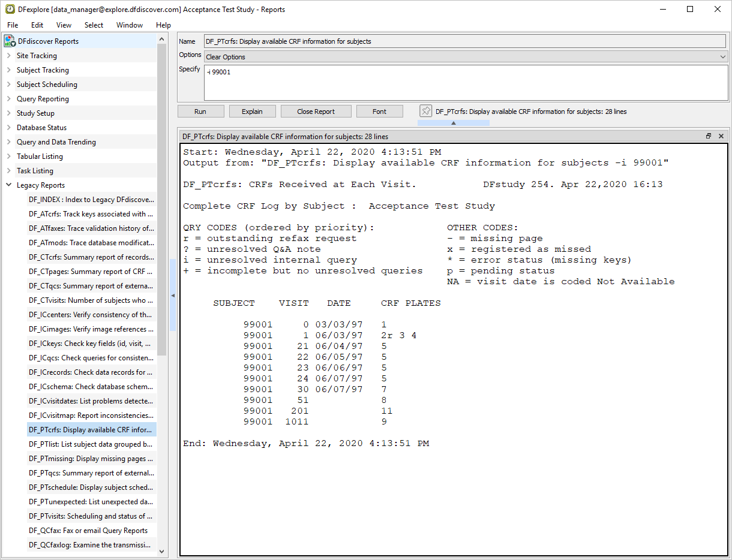The height and width of the screenshot is (560, 732).
Task: Click in the Specify input field
Action: click(465, 83)
